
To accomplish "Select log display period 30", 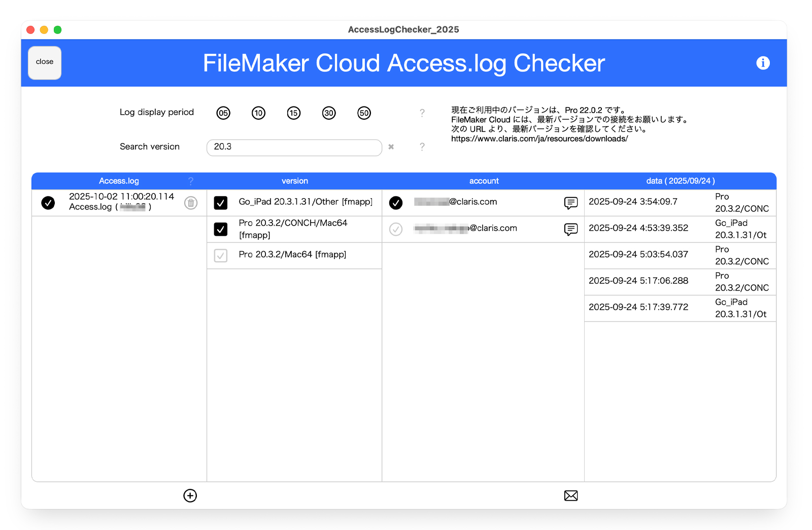I will [328, 113].
